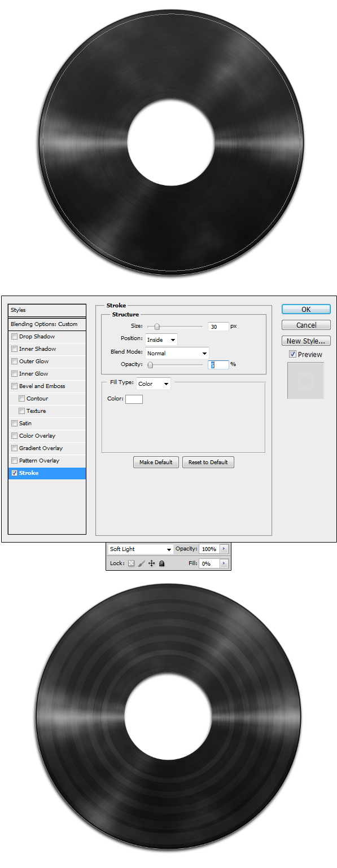
Task: Lock transparent pixels icon
Action: pos(132,563)
